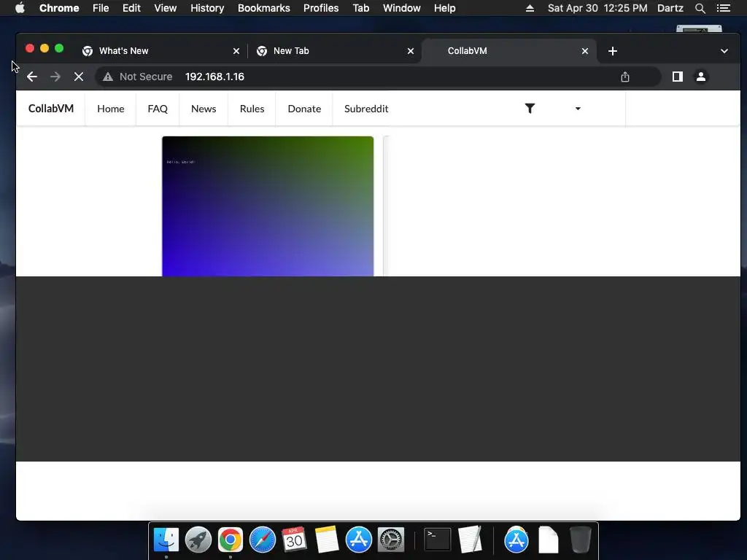Open the Donate link
747x560 pixels.
tap(304, 109)
